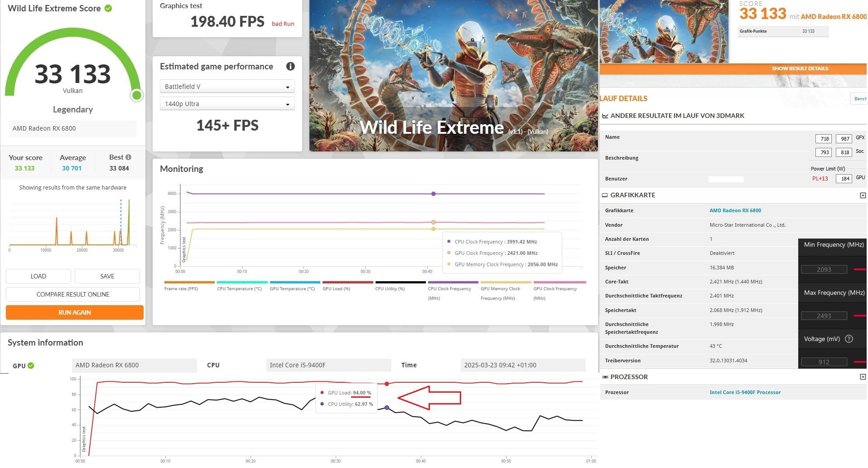Open the Intel Core i5-9400F Processor link
This screenshot has height=468, width=868.
coord(745,392)
